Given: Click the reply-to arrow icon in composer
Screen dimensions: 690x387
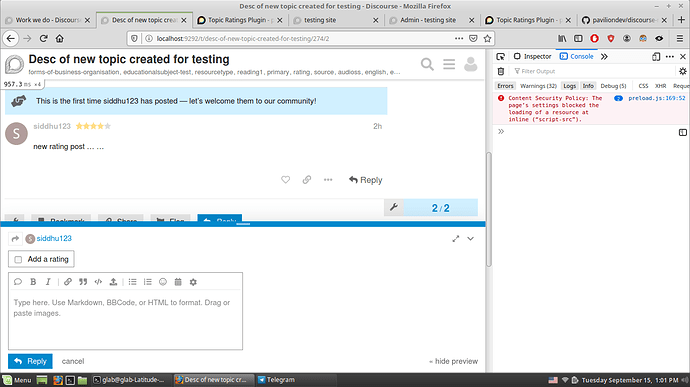Looking at the screenshot, I should pos(15,239).
